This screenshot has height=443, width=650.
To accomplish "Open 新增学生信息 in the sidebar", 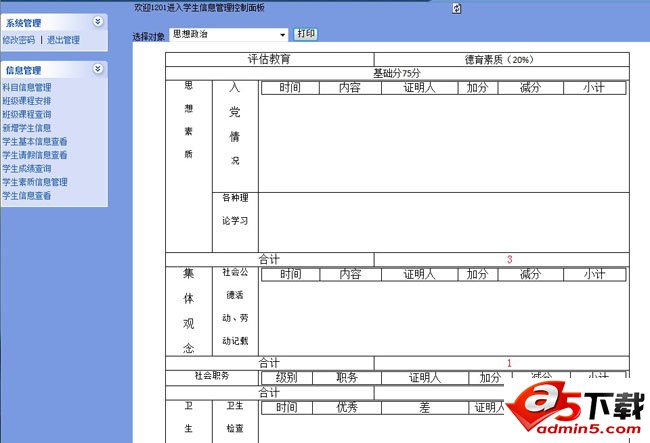I will [x=27, y=128].
